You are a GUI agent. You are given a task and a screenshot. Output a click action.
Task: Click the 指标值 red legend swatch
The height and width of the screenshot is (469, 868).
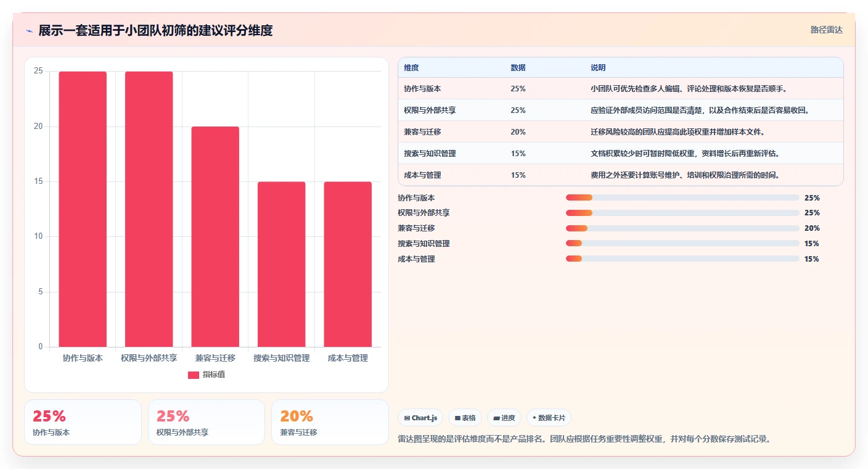(x=194, y=375)
